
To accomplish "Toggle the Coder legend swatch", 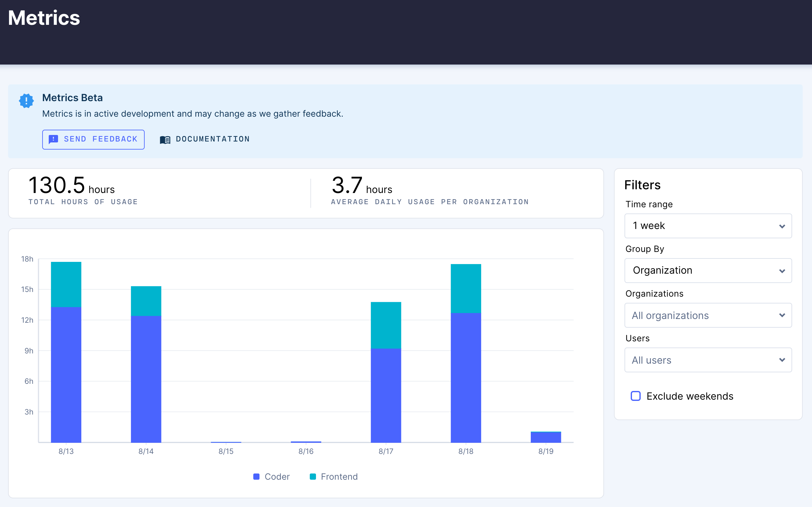I will pyautogui.click(x=257, y=477).
